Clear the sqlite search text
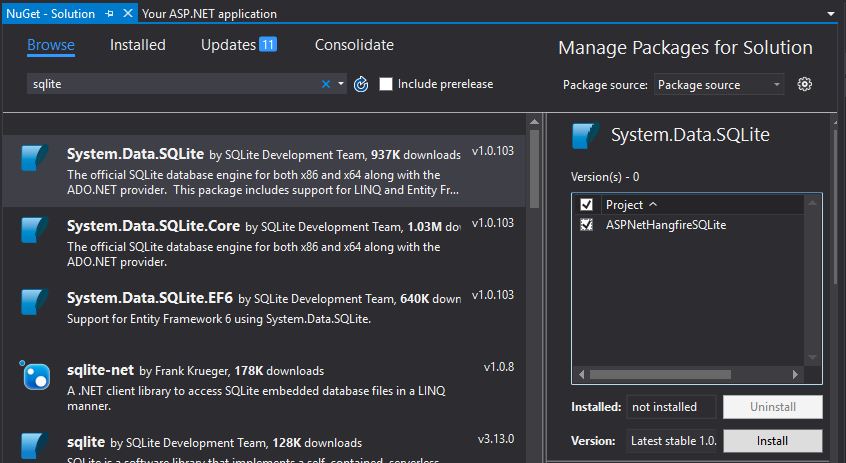846x463 pixels. point(326,84)
